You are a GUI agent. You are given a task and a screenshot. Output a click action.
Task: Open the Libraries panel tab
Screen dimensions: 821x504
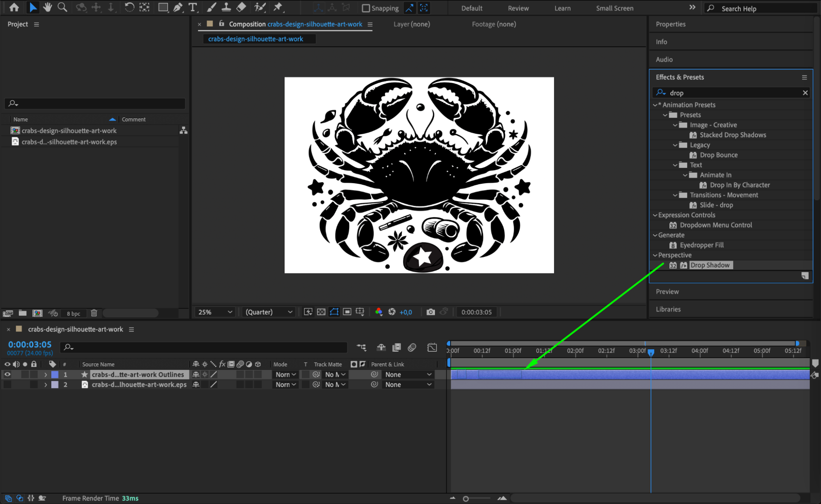point(668,309)
